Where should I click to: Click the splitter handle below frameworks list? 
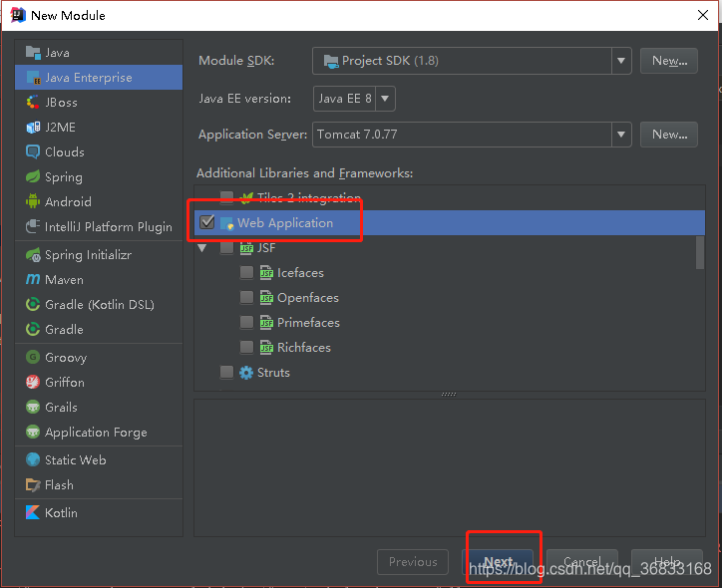tap(449, 395)
